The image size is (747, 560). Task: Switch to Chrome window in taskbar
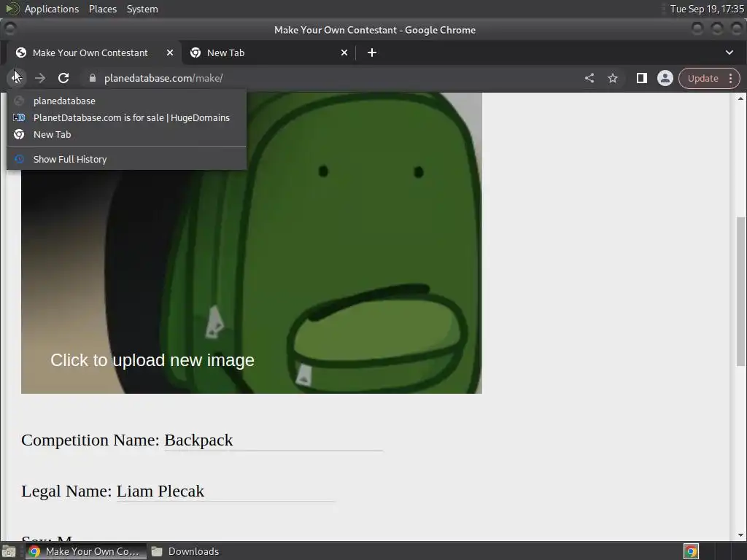(x=85, y=551)
